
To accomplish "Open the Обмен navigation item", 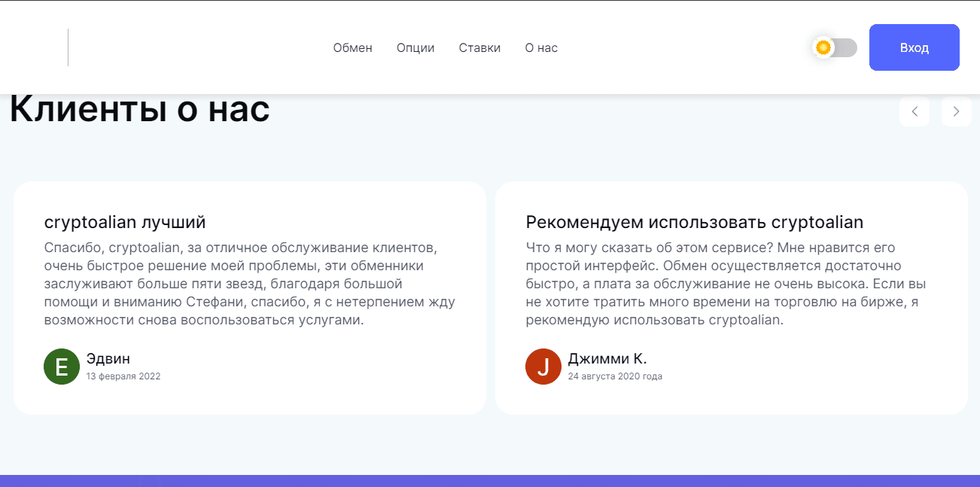I will tap(352, 47).
